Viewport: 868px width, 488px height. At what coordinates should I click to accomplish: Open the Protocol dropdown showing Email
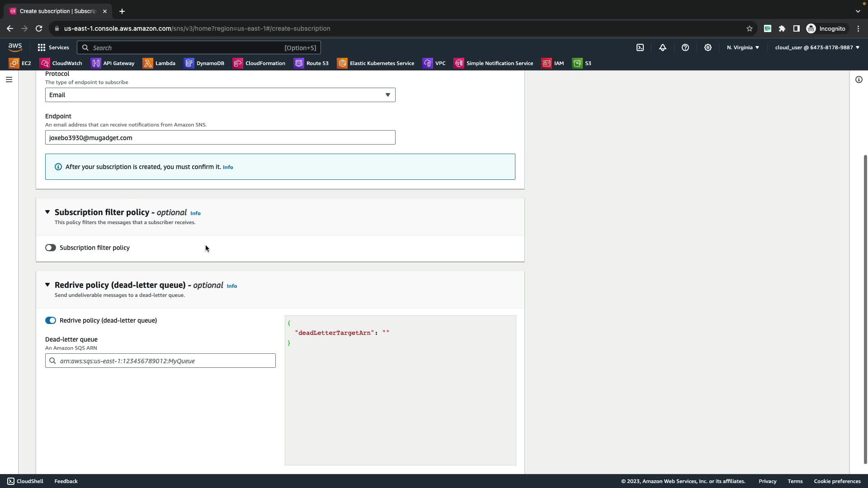[220, 95]
